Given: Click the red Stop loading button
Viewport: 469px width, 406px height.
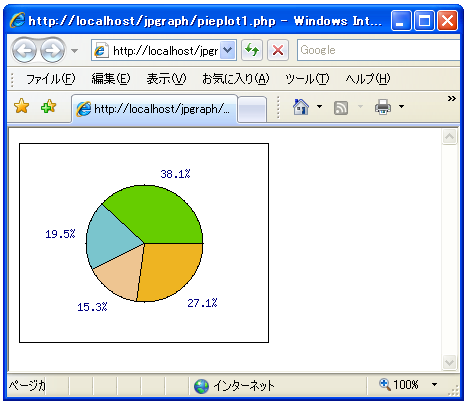Looking at the screenshot, I should (278, 50).
